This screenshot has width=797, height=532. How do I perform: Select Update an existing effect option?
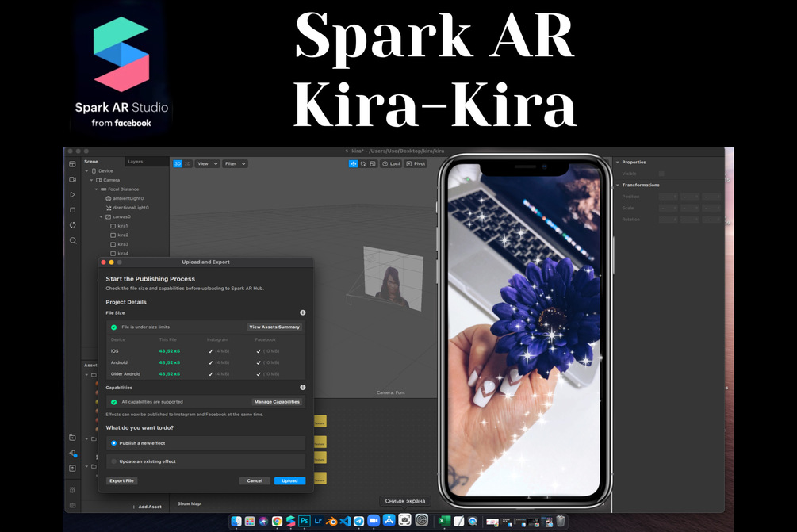206,461
